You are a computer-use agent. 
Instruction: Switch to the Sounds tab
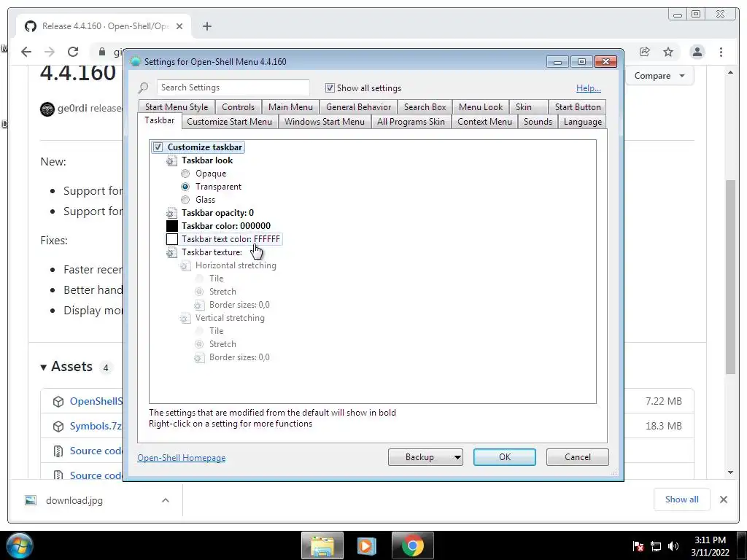538,122
